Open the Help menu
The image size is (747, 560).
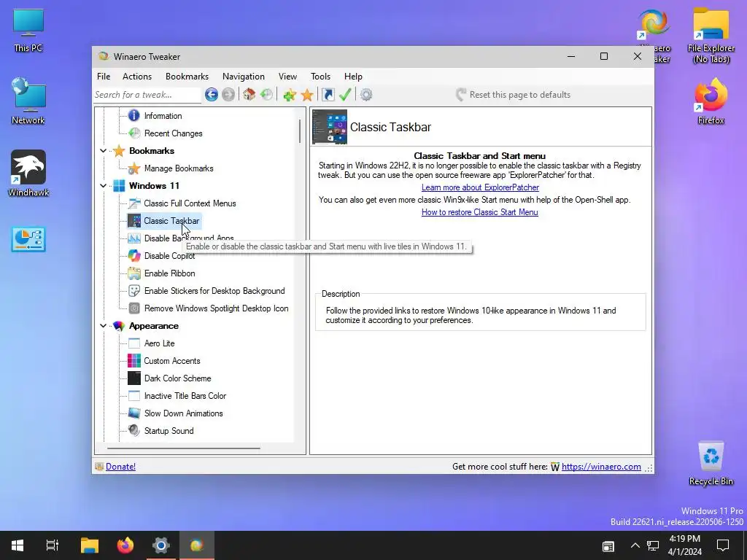click(x=353, y=77)
